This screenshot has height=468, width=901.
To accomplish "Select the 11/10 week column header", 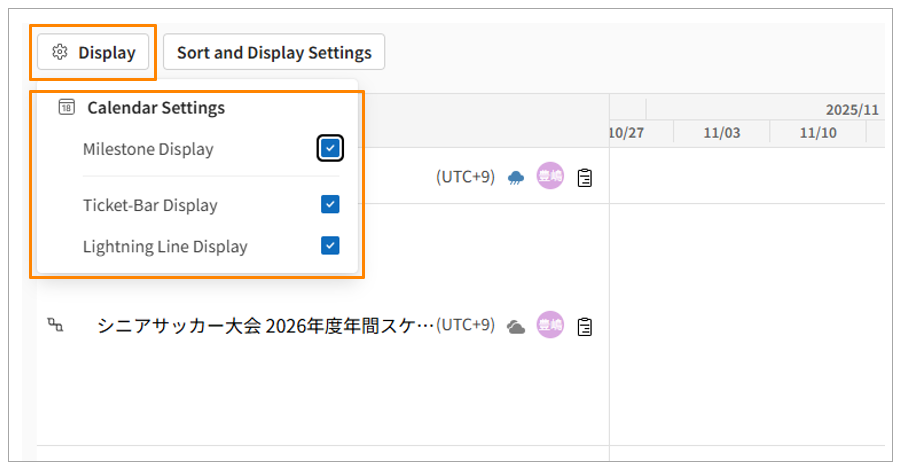I will (817, 132).
